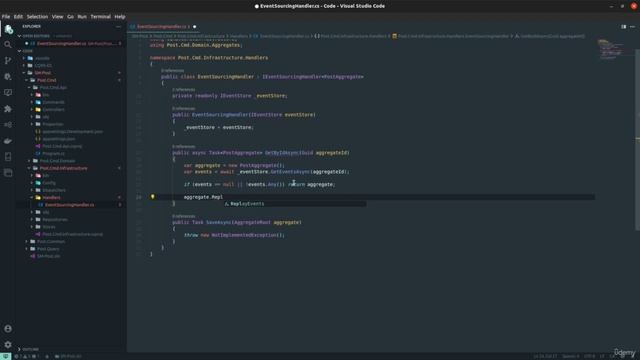The height and width of the screenshot is (360, 640).
Task: Open the Run and Debug view
Action: 8,77
